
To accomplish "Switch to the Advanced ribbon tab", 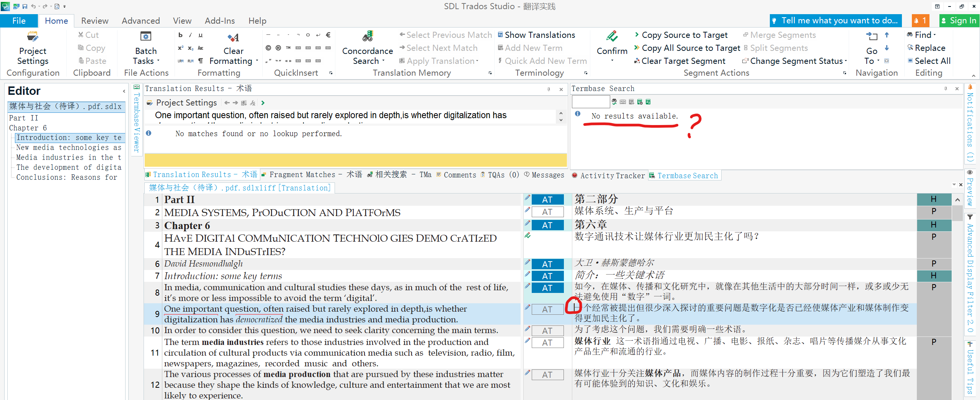I will pyautogui.click(x=140, y=21).
